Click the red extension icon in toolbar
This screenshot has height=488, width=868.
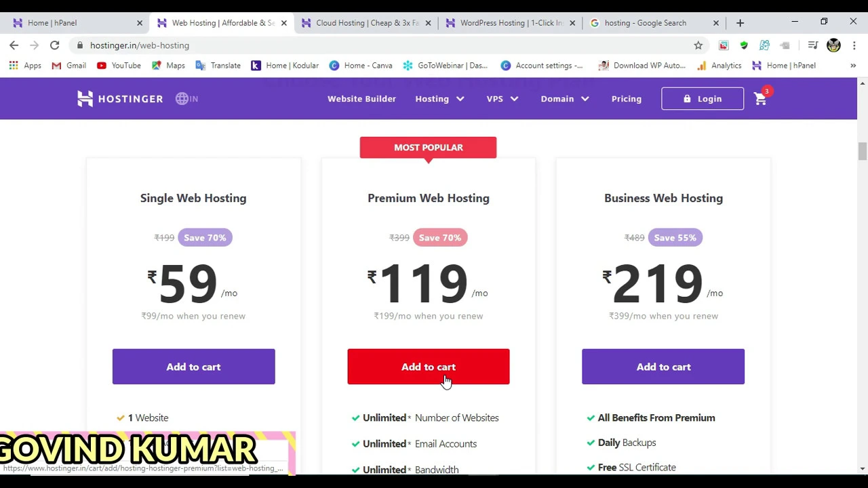[724, 45]
